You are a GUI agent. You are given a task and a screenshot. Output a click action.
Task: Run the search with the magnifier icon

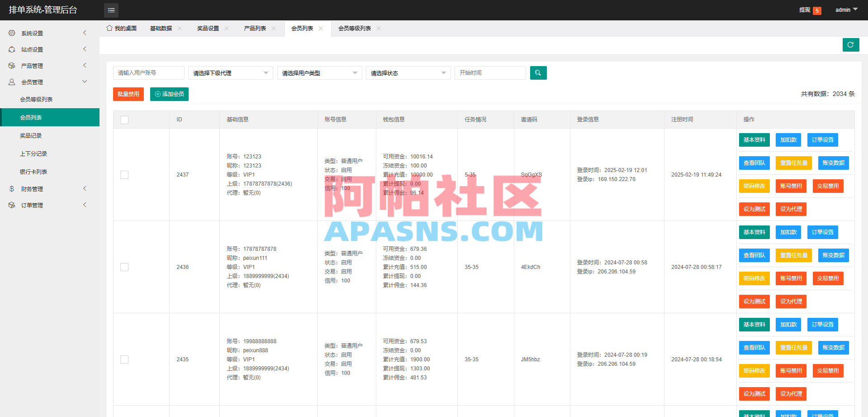538,72
